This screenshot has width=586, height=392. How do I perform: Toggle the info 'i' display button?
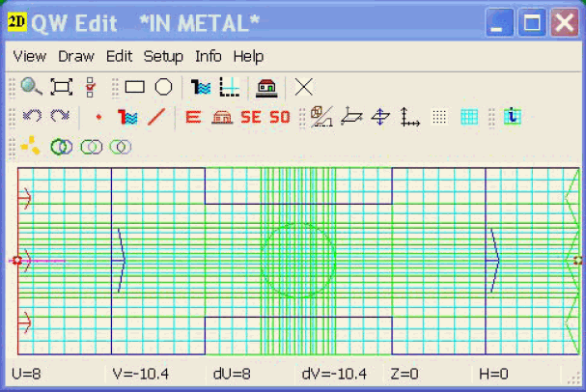[x=513, y=117]
